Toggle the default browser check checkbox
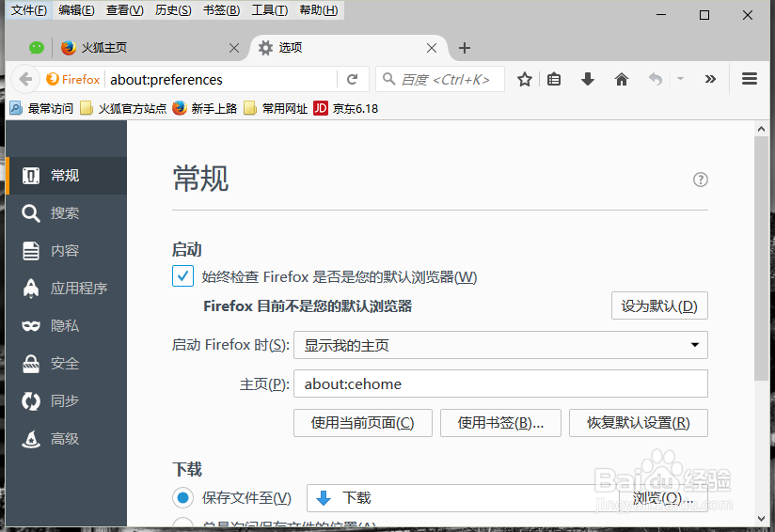775x532 pixels. tap(182, 276)
